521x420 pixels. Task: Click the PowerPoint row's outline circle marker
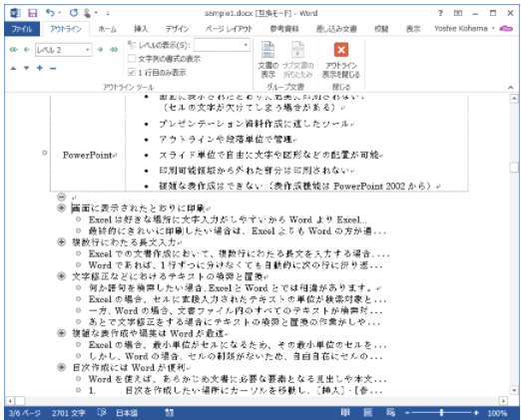click(45, 153)
